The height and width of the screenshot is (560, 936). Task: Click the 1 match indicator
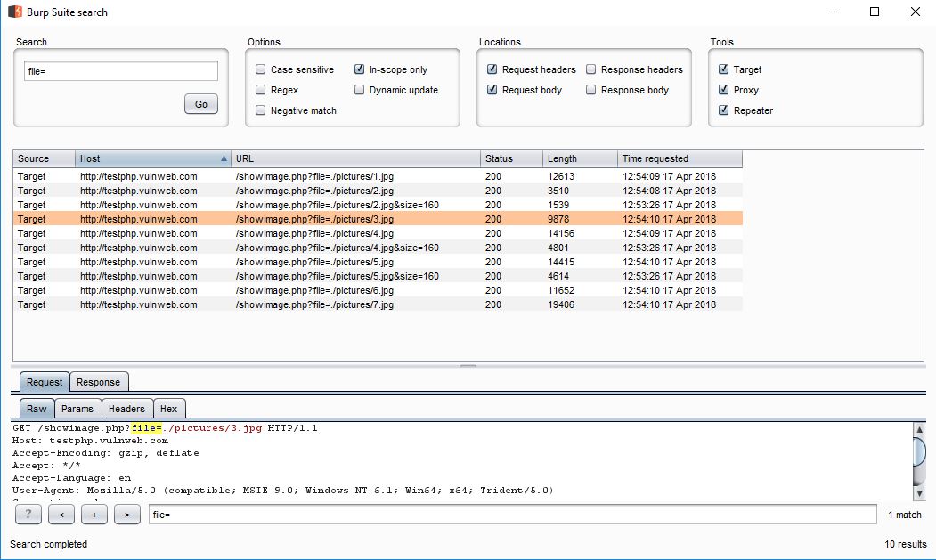point(904,515)
